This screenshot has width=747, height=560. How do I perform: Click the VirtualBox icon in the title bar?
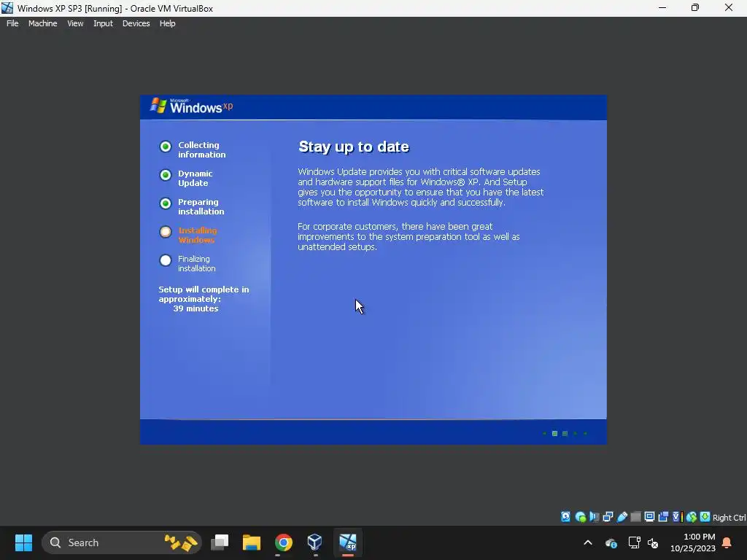(7, 8)
